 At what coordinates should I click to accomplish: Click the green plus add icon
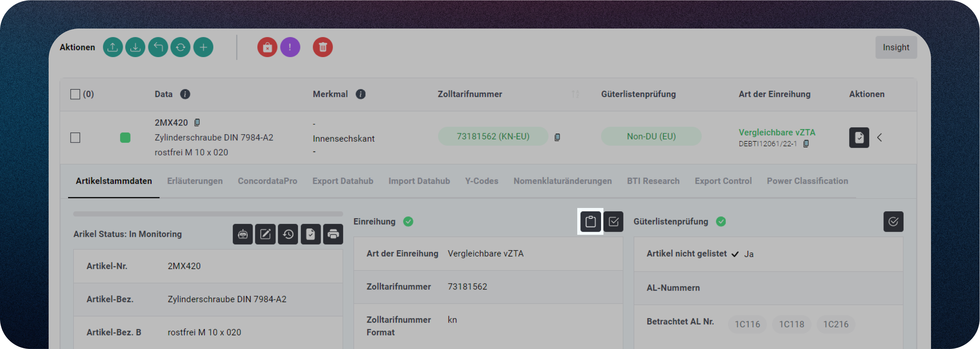[203, 47]
